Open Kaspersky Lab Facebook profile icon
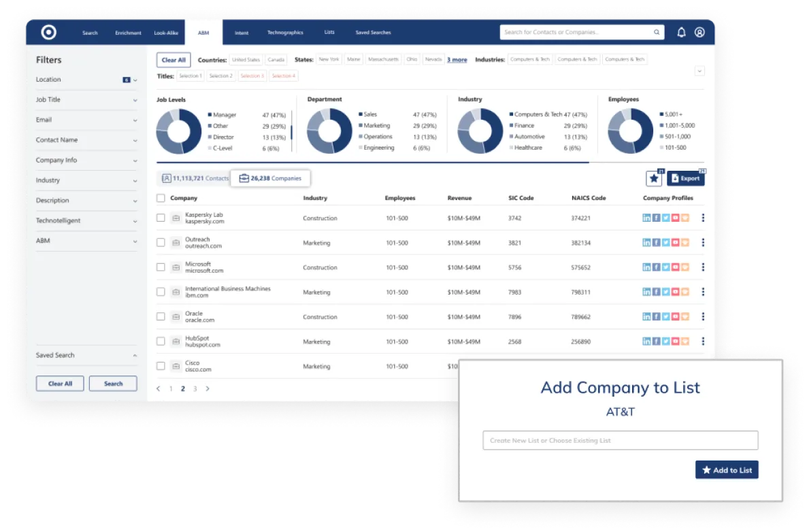This screenshot has height=532, width=807. click(656, 218)
